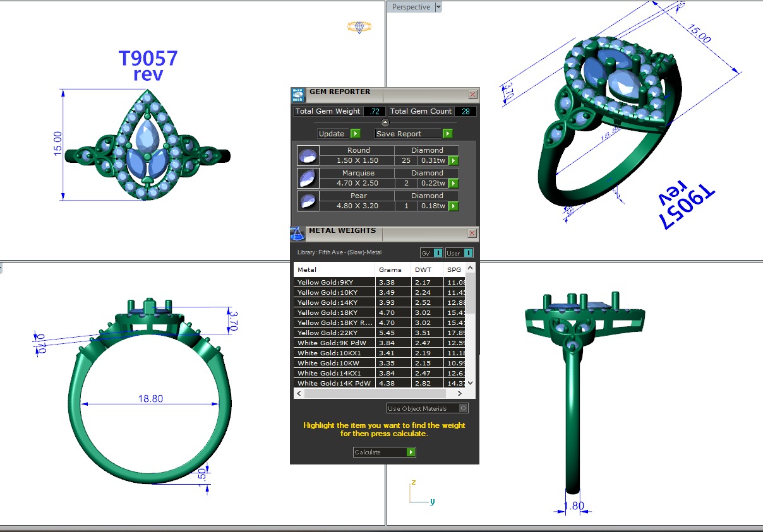Click green arrow beside Marquise 0.22tw
Image resolution: width=763 pixels, height=532 pixels.
pos(454,184)
